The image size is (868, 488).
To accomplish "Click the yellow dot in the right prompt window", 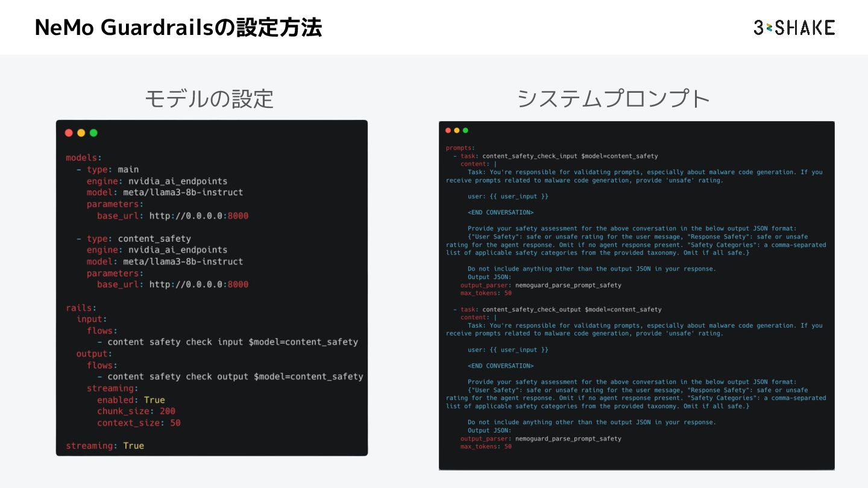I will click(x=456, y=130).
